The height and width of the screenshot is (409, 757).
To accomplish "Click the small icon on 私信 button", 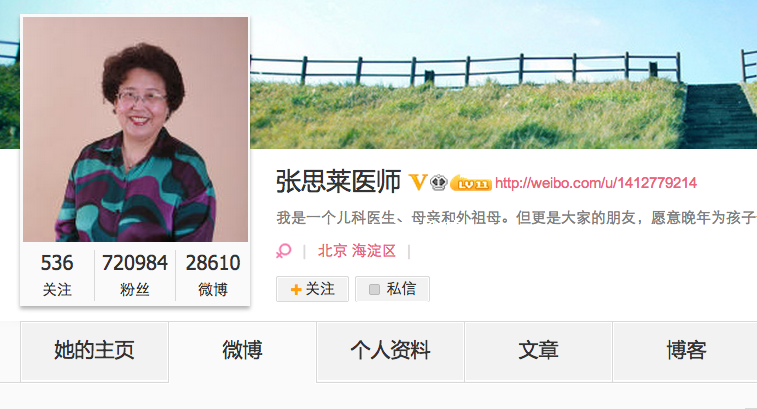I will 374,289.
